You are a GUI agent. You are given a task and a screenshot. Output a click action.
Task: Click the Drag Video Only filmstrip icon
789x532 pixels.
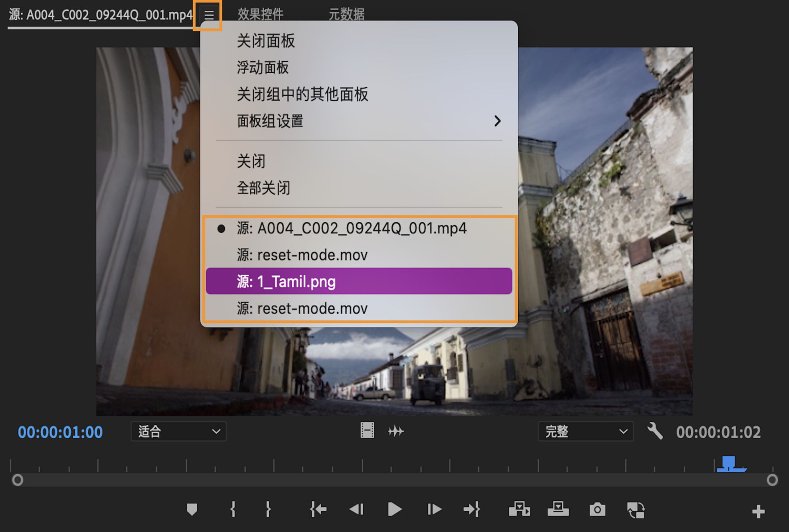[367, 431]
